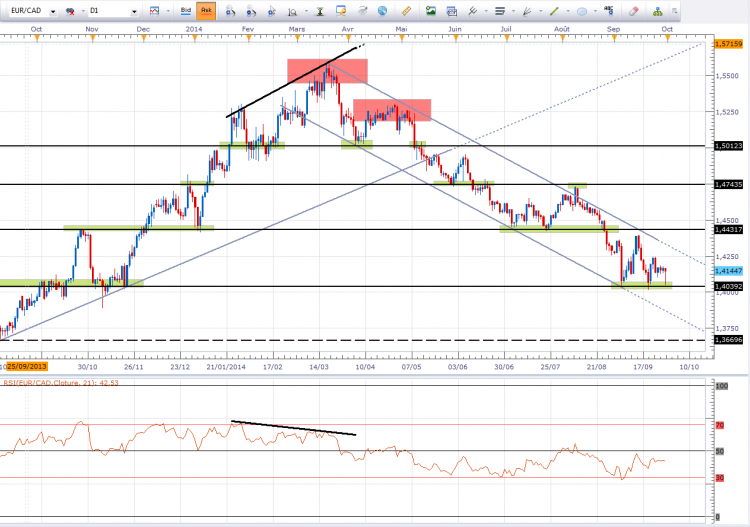Click the RSI(EUR/CAD, Cloture, 21) indicator label
This screenshot has width=750, height=527.
click(61, 383)
